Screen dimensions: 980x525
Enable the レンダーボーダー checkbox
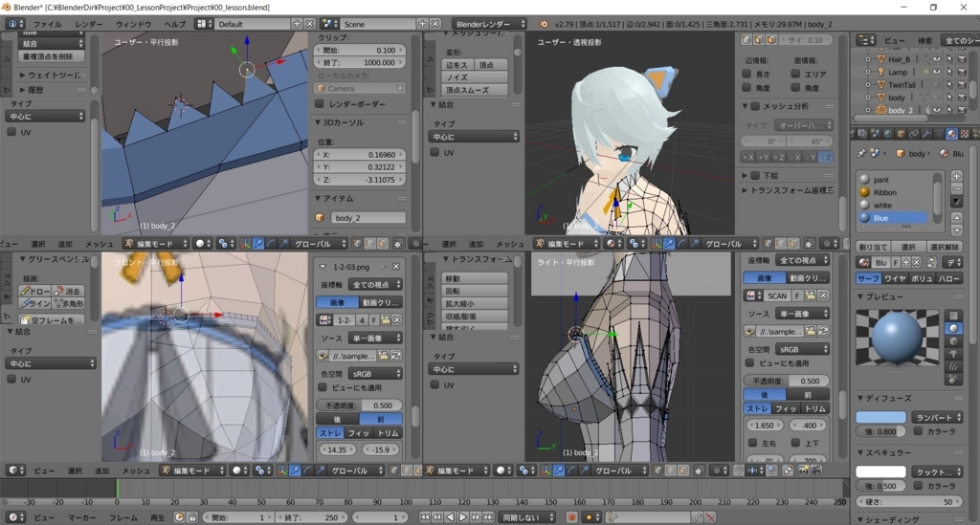(x=320, y=103)
